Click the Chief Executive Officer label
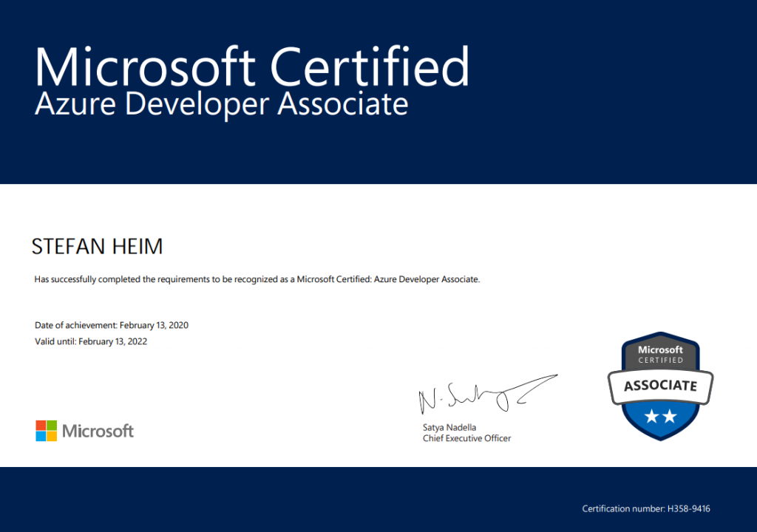This screenshot has height=532, width=757. click(x=466, y=438)
